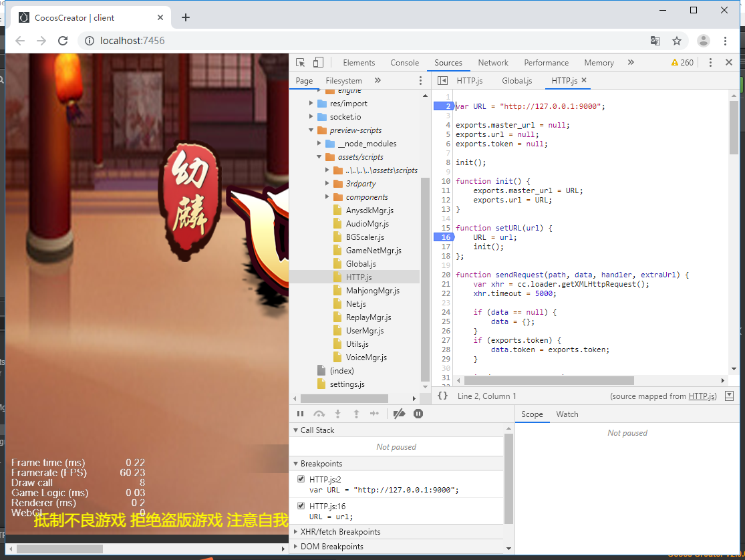Click the Step into function button
745x560 pixels.
[x=338, y=414]
